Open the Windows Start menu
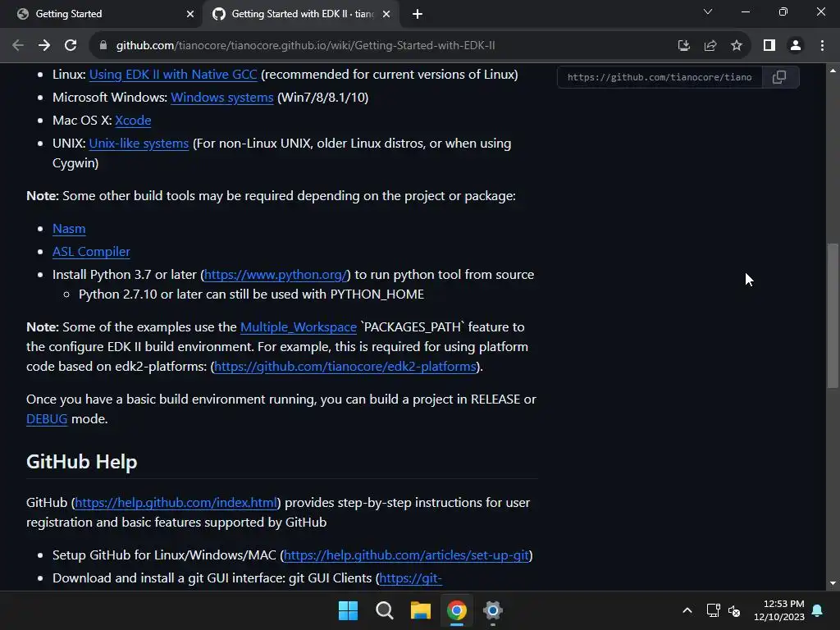840x630 pixels. coord(348,610)
